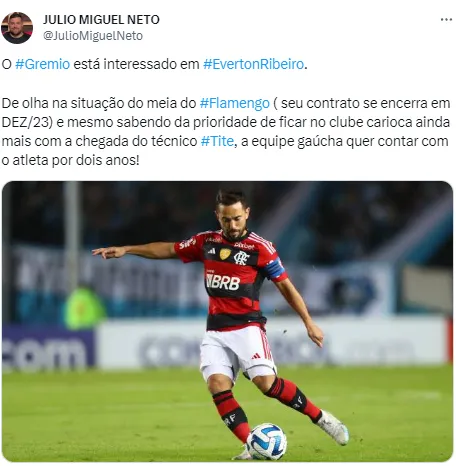Click the grass area of the photo
The width and height of the screenshot is (456, 466).
[x=100, y=417]
